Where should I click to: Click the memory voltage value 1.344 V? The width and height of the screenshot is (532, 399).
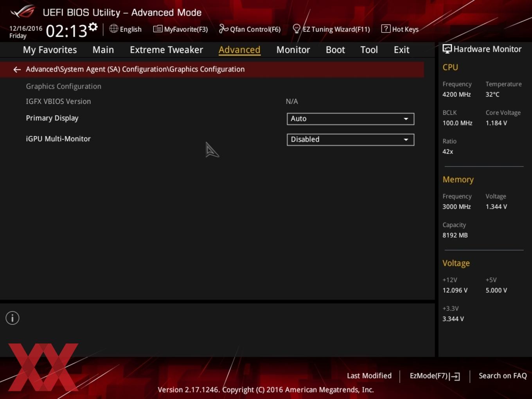pyautogui.click(x=496, y=207)
